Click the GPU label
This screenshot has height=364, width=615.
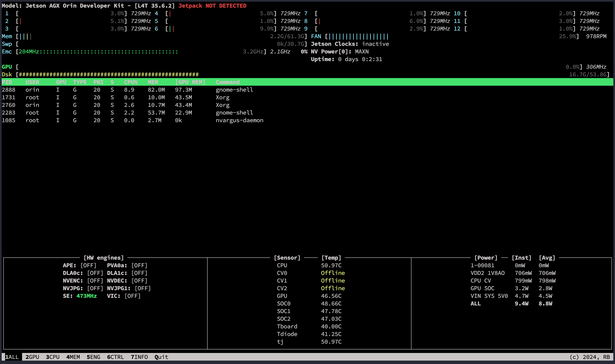pos(7,67)
